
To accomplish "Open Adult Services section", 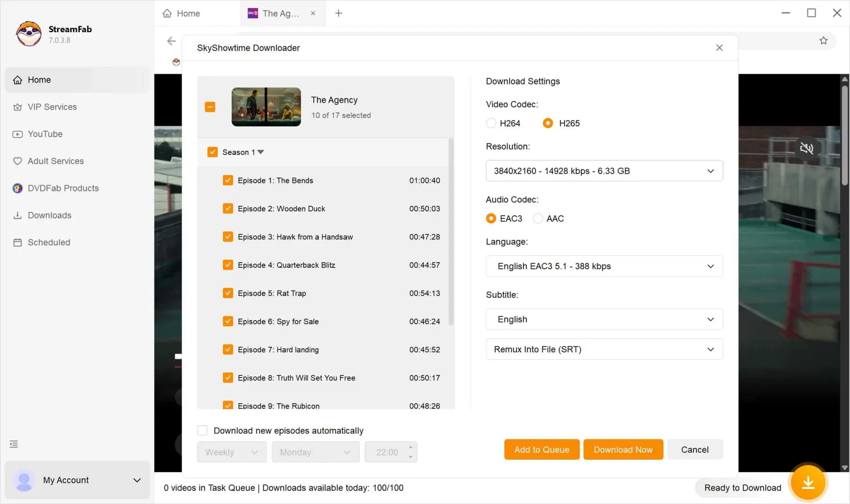I will coord(77,161).
